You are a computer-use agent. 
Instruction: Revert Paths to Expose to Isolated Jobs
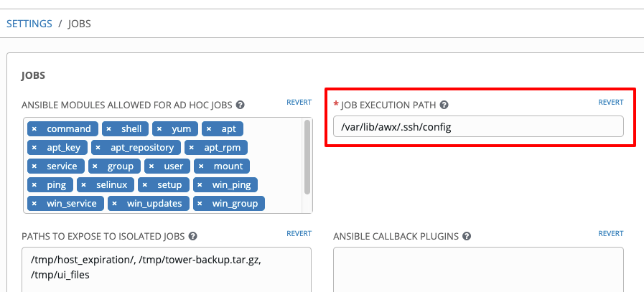pos(299,234)
